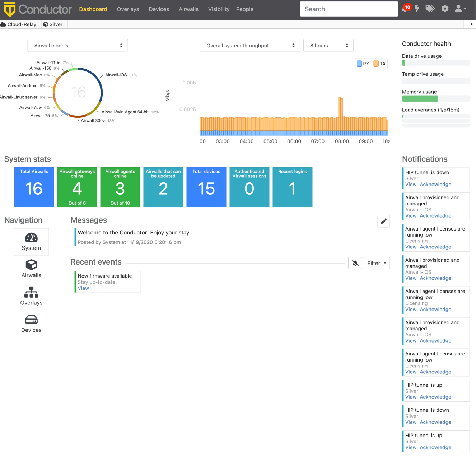Click the Airwall-110e chart label
Screen dimensions: 476x465
click(x=52, y=62)
